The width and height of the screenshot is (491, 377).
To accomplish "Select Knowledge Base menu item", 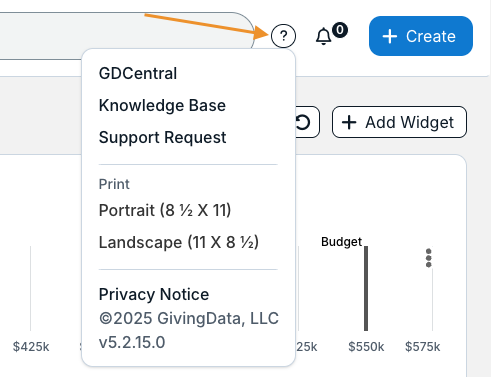I will pyautogui.click(x=162, y=105).
